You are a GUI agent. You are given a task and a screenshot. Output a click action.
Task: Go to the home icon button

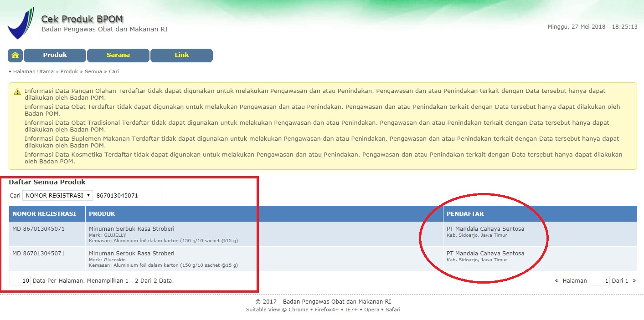pos(15,55)
